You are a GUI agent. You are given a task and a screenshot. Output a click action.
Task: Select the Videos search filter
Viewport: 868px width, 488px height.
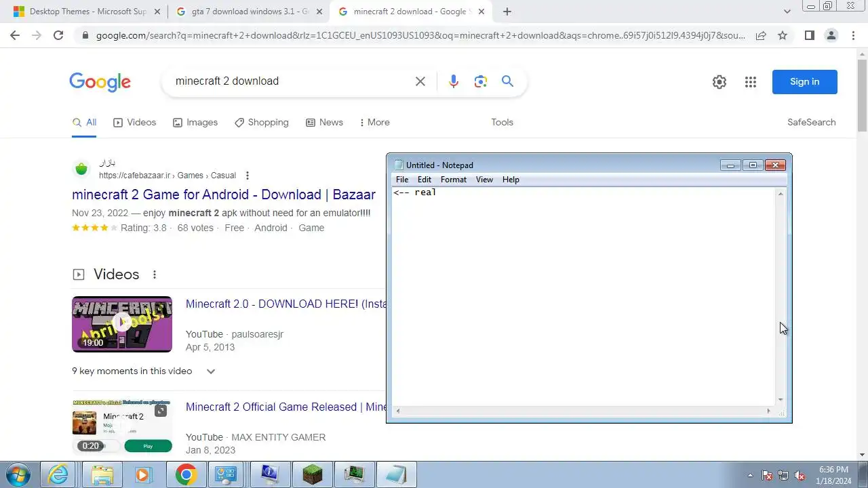(134, 123)
